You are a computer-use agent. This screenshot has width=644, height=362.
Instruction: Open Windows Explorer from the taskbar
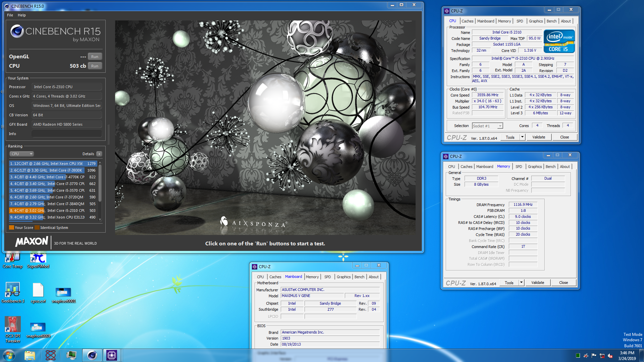[x=30, y=355]
